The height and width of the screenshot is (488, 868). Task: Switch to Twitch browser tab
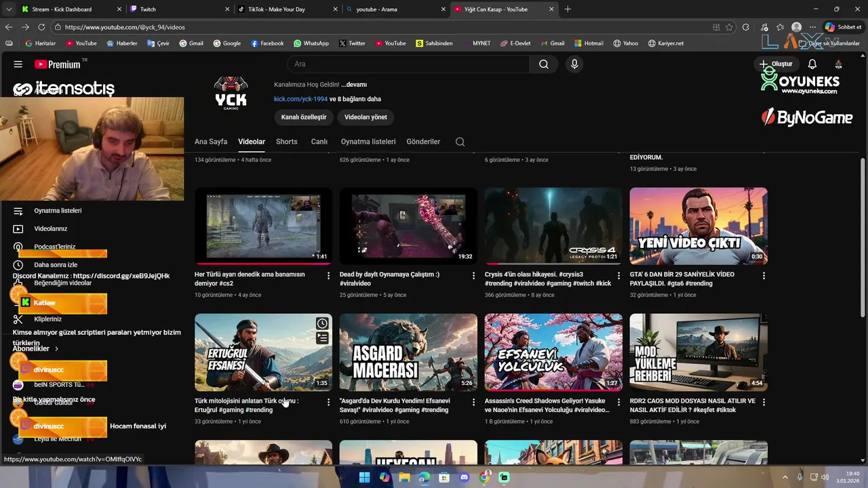[x=179, y=9]
